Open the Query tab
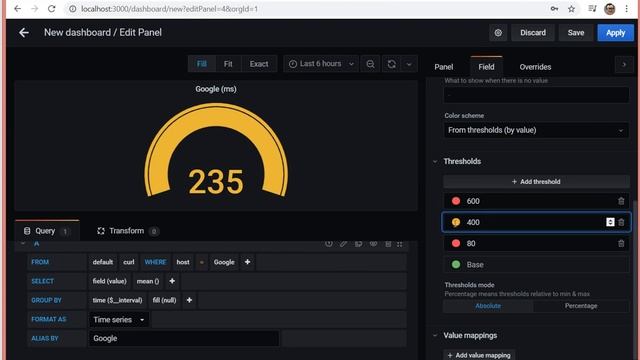The image size is (640, 360). point(47,231)
